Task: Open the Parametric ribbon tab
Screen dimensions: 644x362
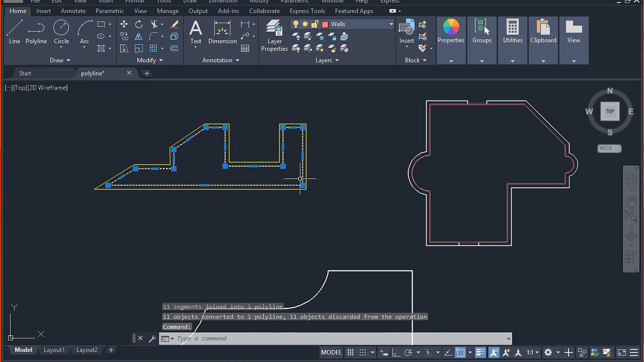Action: click(x=110, y=11)
